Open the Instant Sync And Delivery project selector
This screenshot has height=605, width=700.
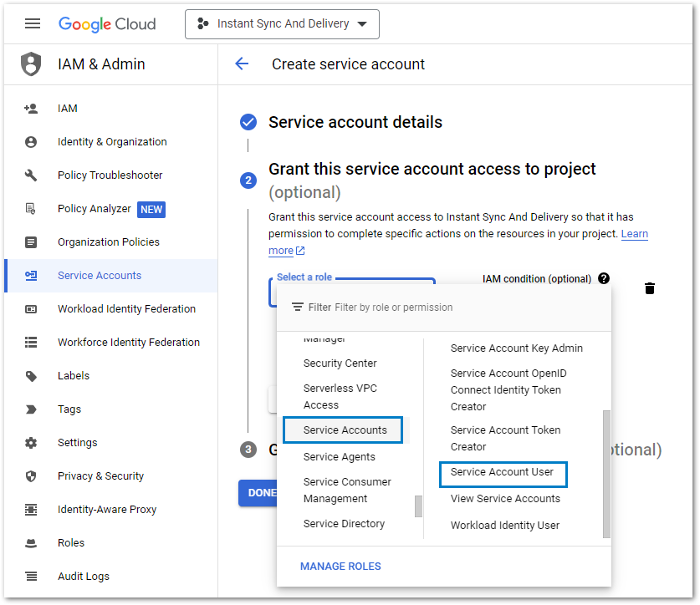click(282, 24)
